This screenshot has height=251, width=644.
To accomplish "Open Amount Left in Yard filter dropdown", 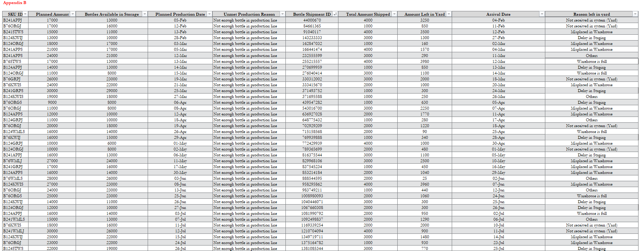I will click(449, 14).
